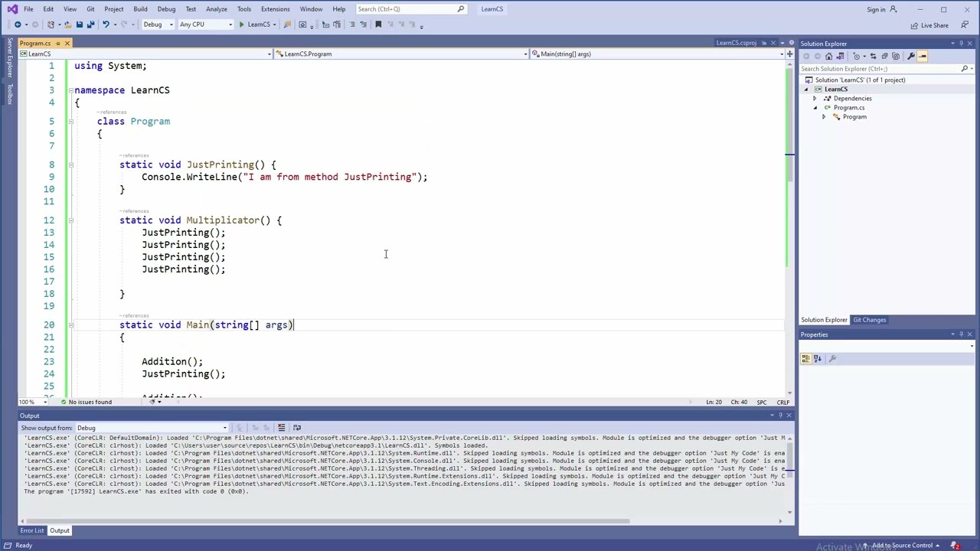This screenshot has width=980, height=551.
Task: Open the File menu
Action: click(x=28, y=9)
